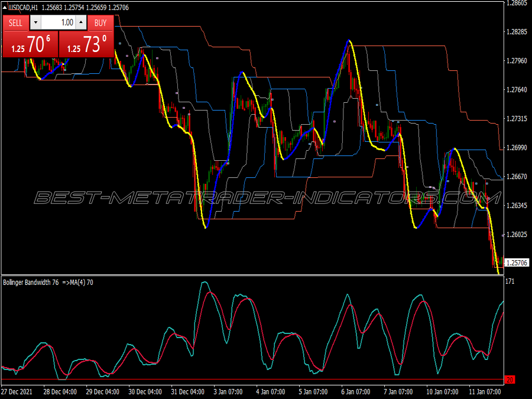532x399 pixels.
Task: Click the 29 Dec 04:00 time label
Action: tap(102, 391)
